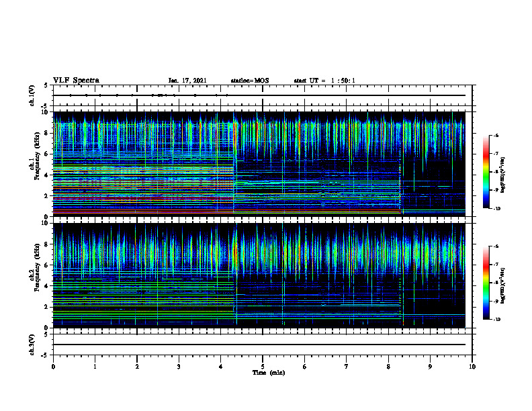The width and height of the screenshot is (532, 411).
Task: Click the date text 'Jan. 17, 2021'
Action: click(x=187, y=81)
